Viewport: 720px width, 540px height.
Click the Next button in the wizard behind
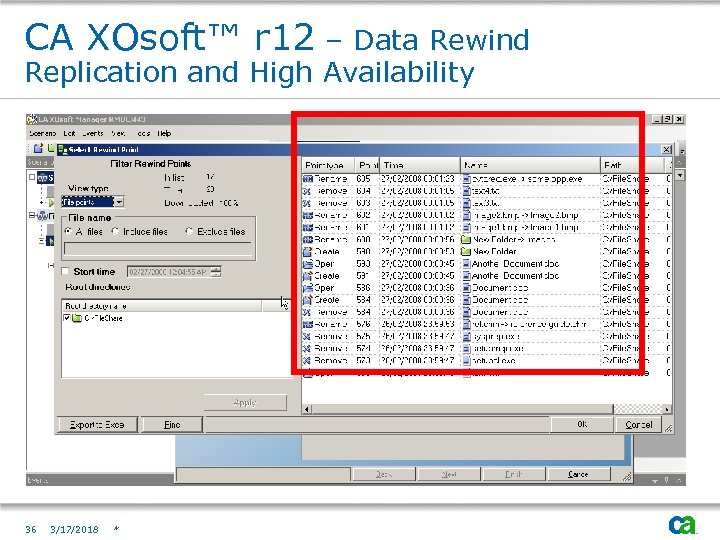pyautogui.click(x=449, y=474)
